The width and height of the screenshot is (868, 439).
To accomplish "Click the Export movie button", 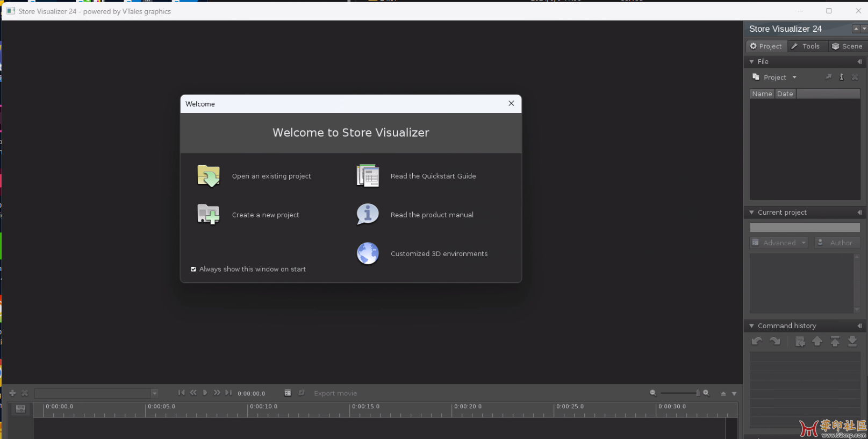I will point(335,393).
